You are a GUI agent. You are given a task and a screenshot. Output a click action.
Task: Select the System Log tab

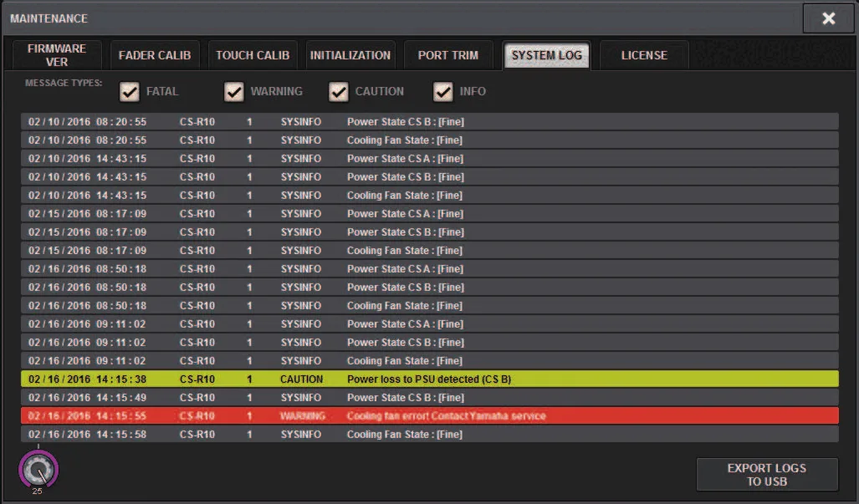(546, 55)
